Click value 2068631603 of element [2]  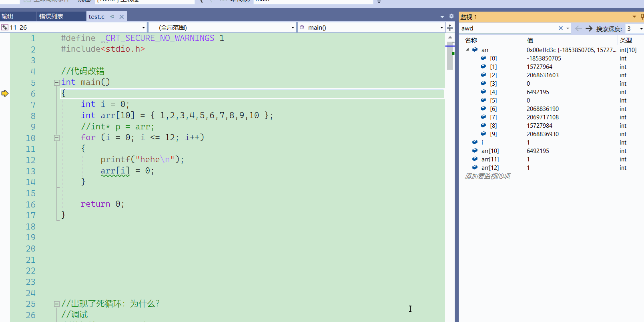pyautogui.click(x=543, y=75)
